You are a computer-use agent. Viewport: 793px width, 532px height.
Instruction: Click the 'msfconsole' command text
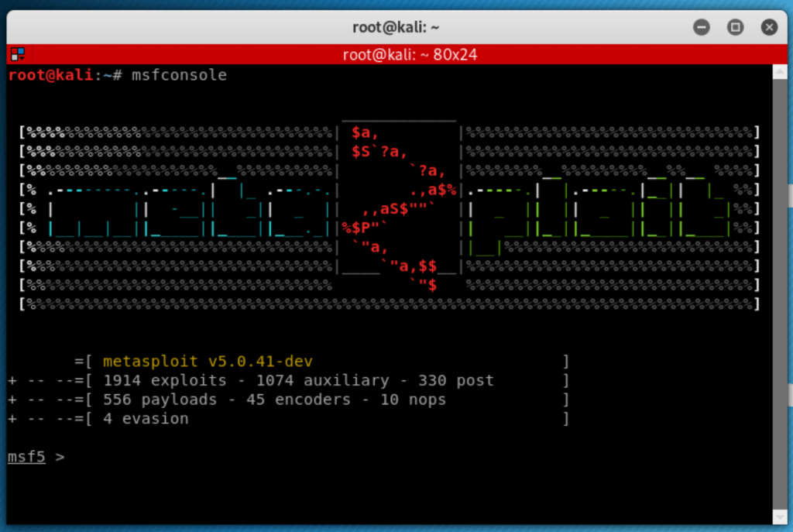[x=179, y=75]
